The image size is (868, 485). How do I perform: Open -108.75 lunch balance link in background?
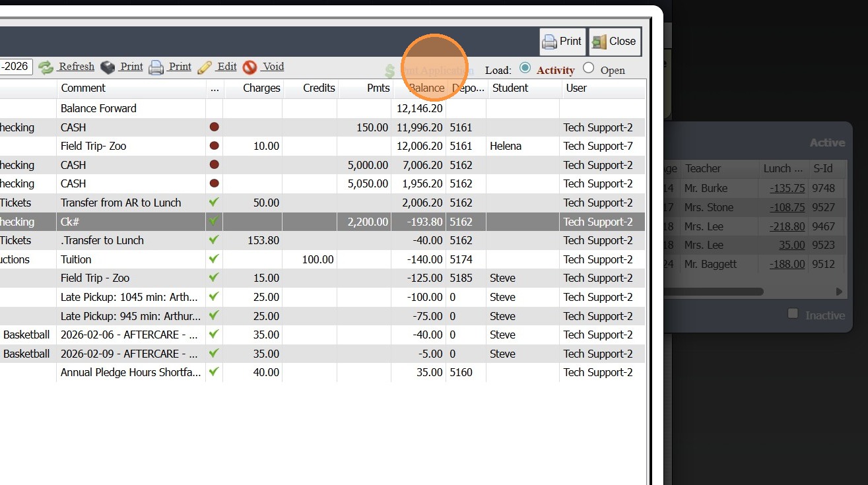787,207
